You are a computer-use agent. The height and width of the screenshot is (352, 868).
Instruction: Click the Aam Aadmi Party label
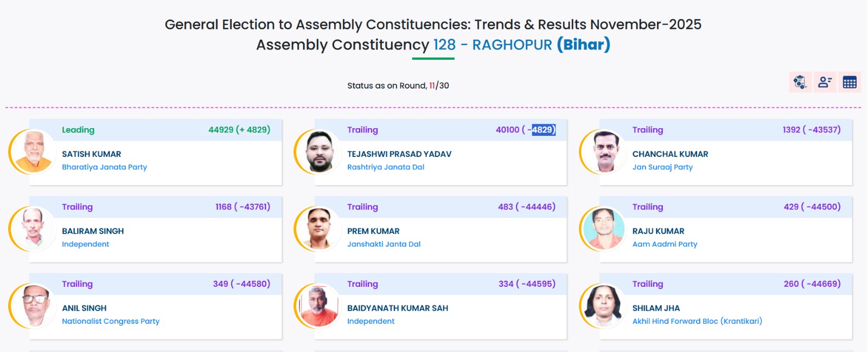[665, 244]
